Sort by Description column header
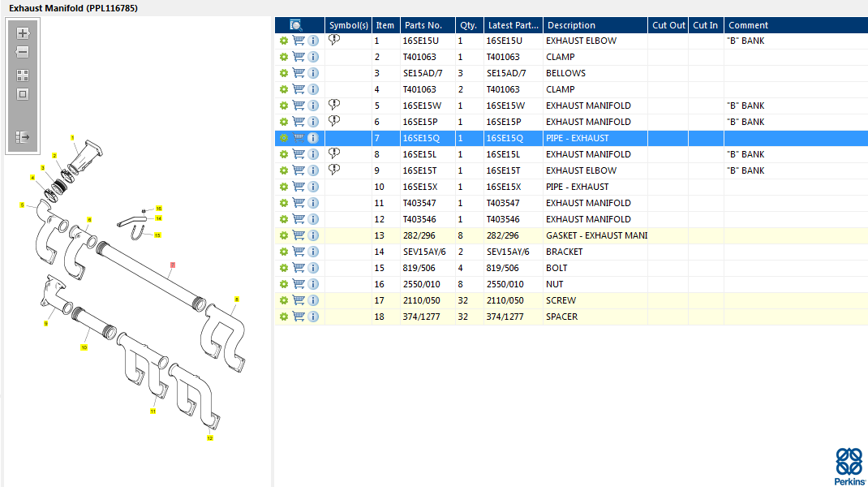 click(x=595, y=25)
